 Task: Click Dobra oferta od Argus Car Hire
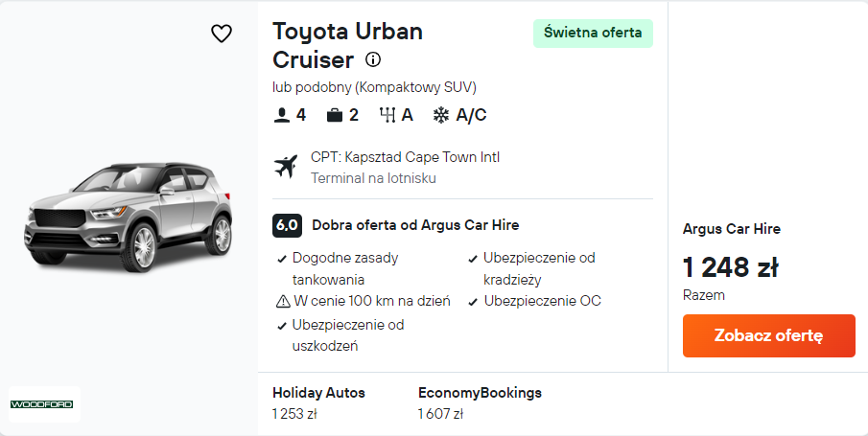[415, 225]
